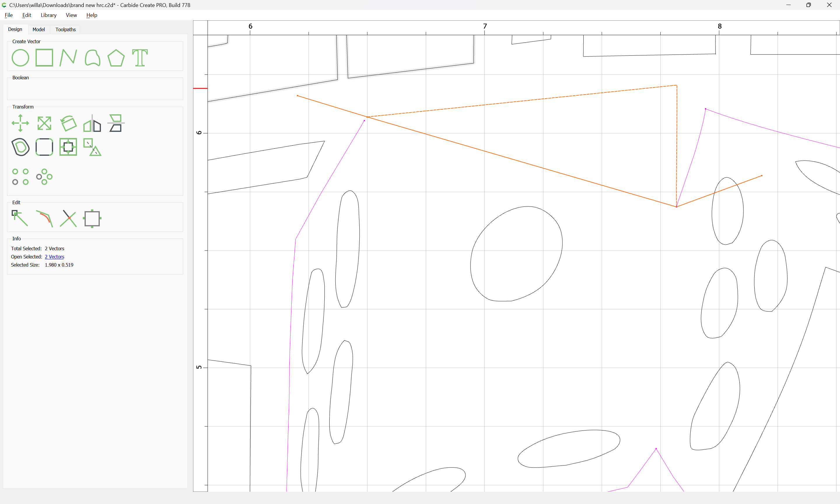
Task: Activate the Rotate transform tool
Action: (x=68, y=123)
